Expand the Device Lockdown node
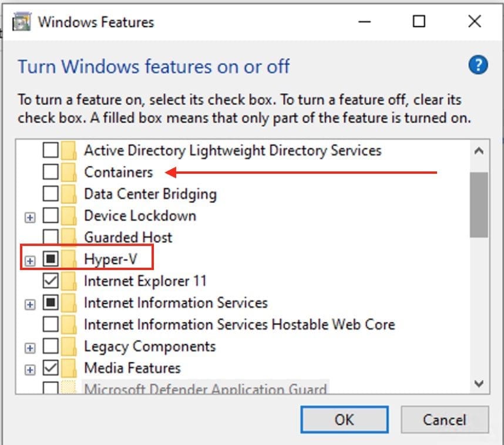This screenshot has height=445, width=504. click(x=30, y=217)
